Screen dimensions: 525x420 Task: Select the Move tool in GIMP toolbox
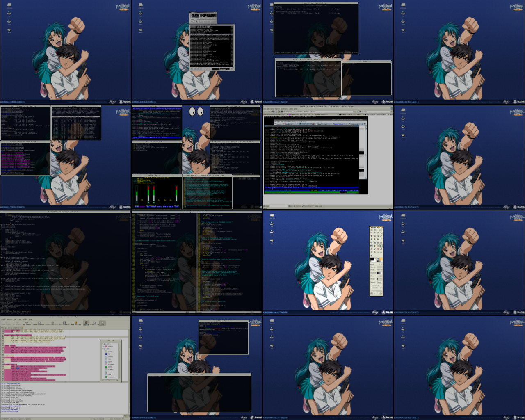point(378,239)
